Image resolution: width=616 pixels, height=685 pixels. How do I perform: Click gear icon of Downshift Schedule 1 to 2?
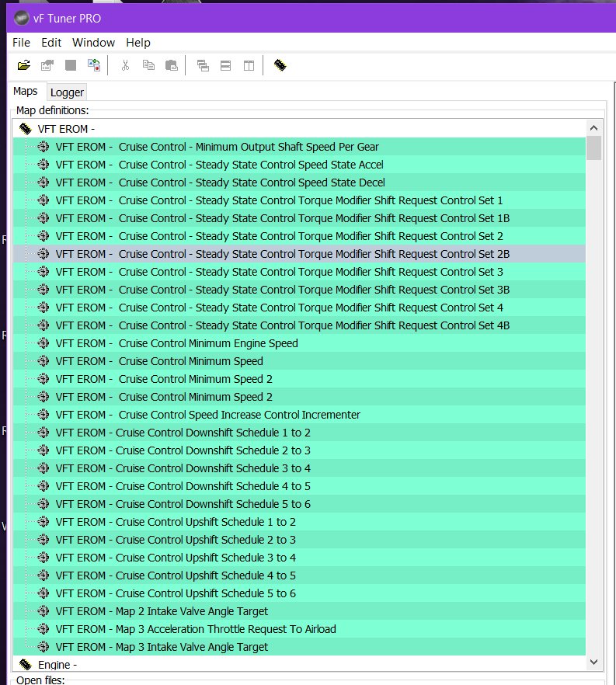point(43,433)
